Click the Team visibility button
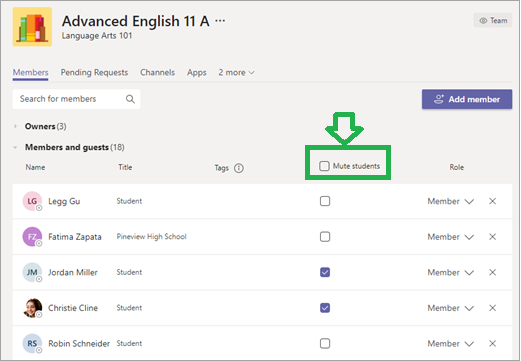The image size is (521, 361). (x=493, y=20)
